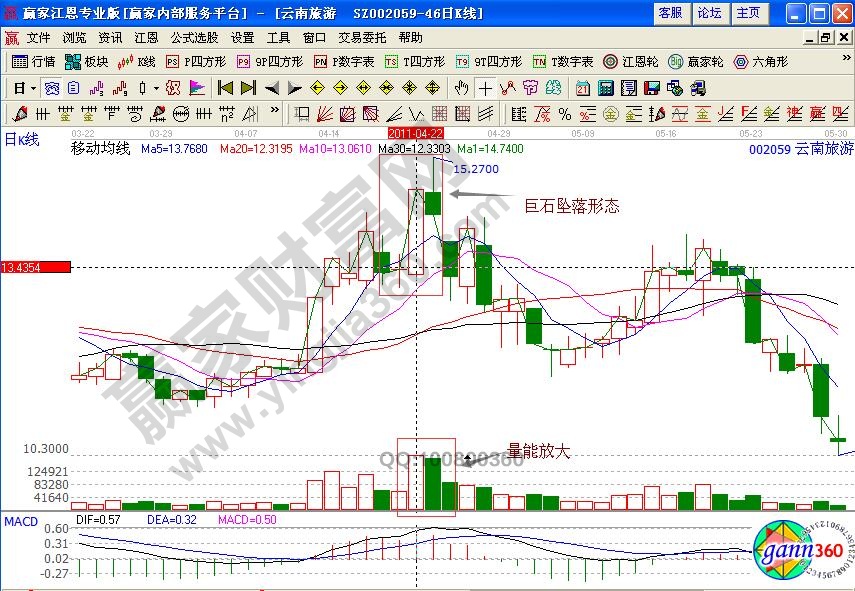Open the 江恩 menu
Screen dimensions: 855x591
[146, 38]
